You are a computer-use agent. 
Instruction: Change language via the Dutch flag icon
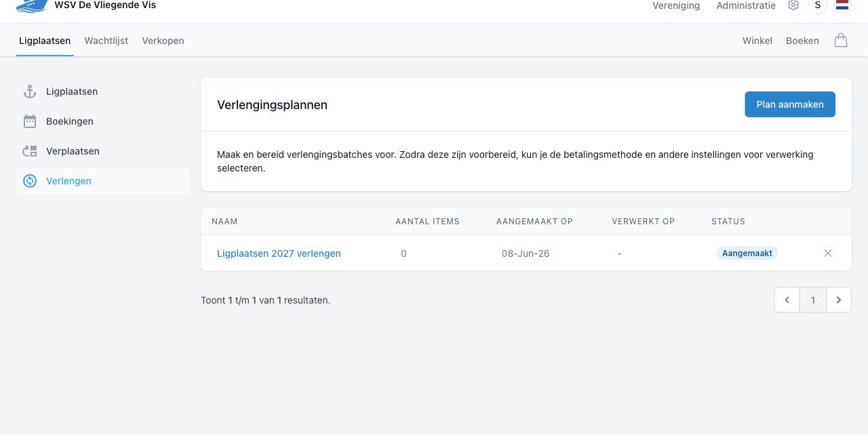point(842,5)
